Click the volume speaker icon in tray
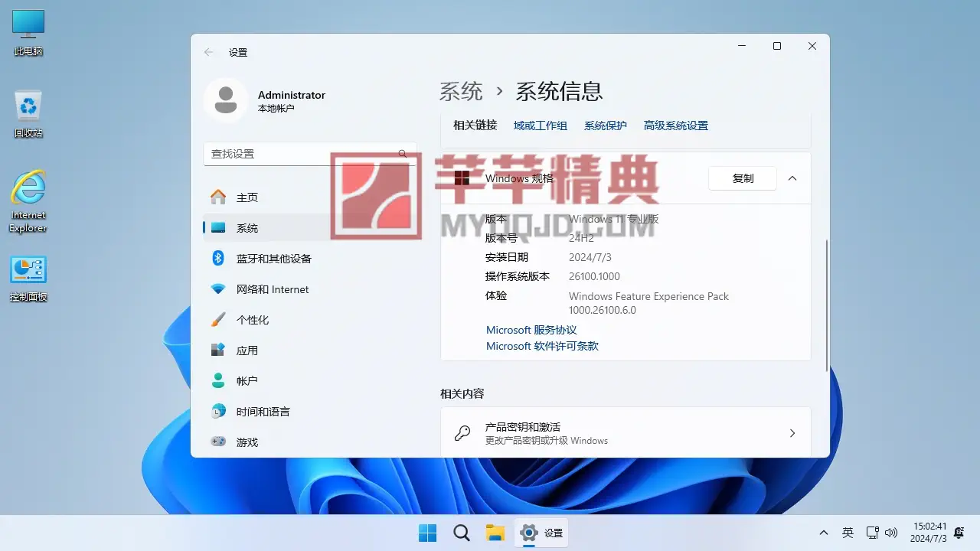 (x=890, y=533)
